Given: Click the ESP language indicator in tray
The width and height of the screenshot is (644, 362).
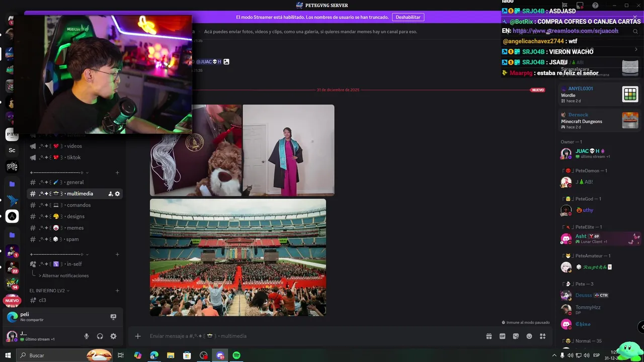Looking at the screenshot, I should tap(597, 355).
